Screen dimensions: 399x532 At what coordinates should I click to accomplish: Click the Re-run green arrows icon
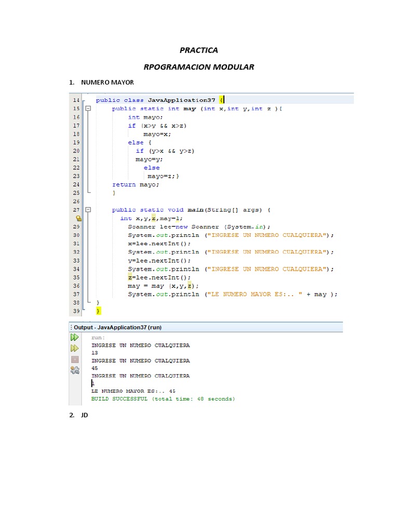click(75, 337)
